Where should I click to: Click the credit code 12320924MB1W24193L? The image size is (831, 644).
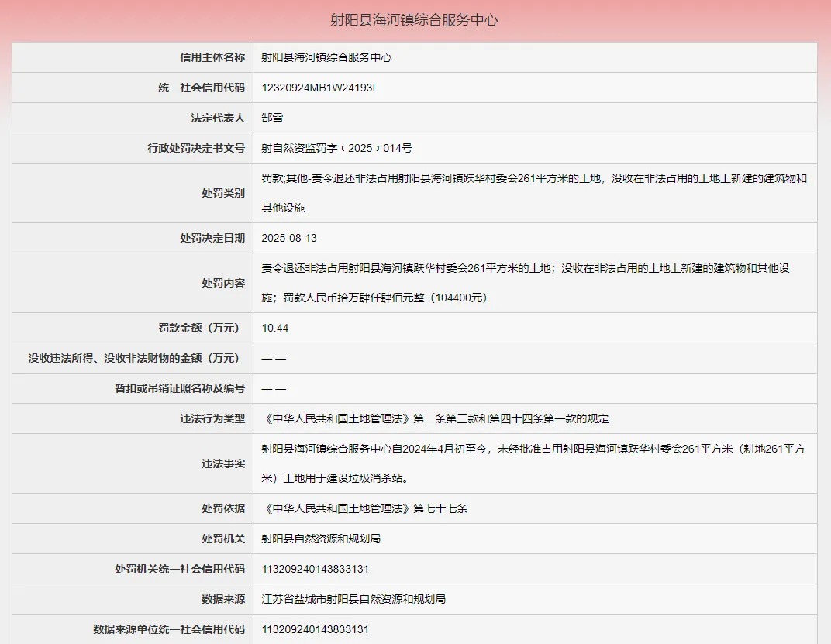(x=319, y=88)
